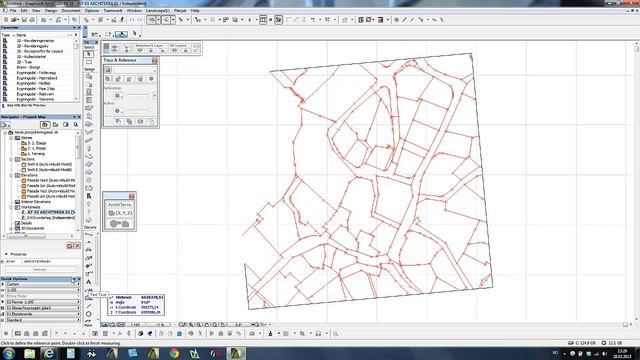Screen dimensions: 640x360
Task: Switch Navigator to Publisher Sets
Action: click(76, 124)
